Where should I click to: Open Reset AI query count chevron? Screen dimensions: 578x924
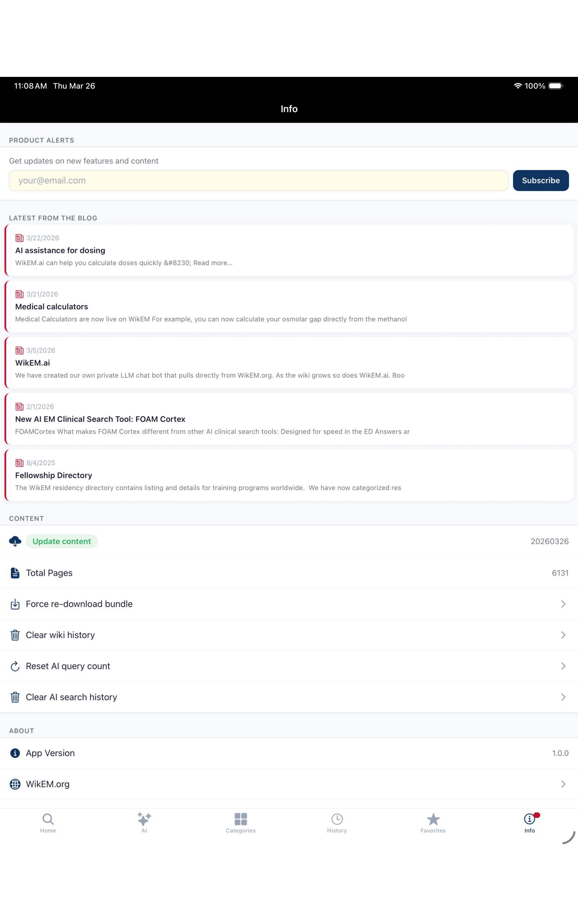563,666
